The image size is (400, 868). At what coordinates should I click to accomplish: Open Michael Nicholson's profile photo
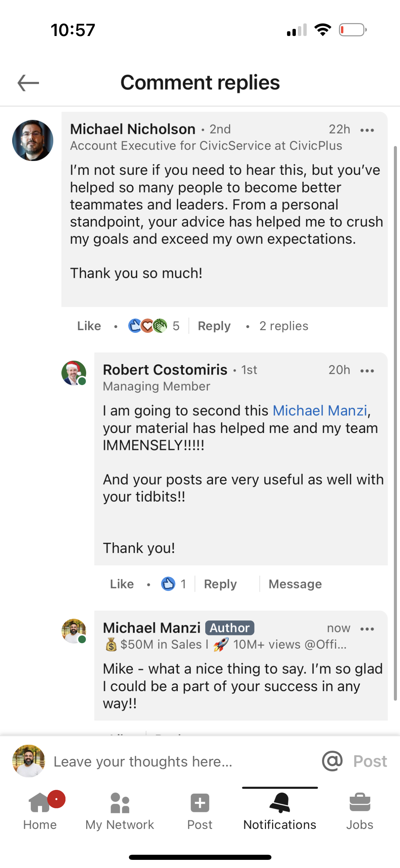33,140
